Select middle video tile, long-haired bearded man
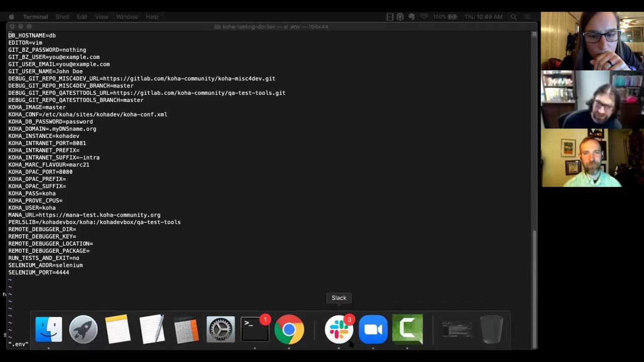This screenshot has height=362, width=644. click(592, 100)
